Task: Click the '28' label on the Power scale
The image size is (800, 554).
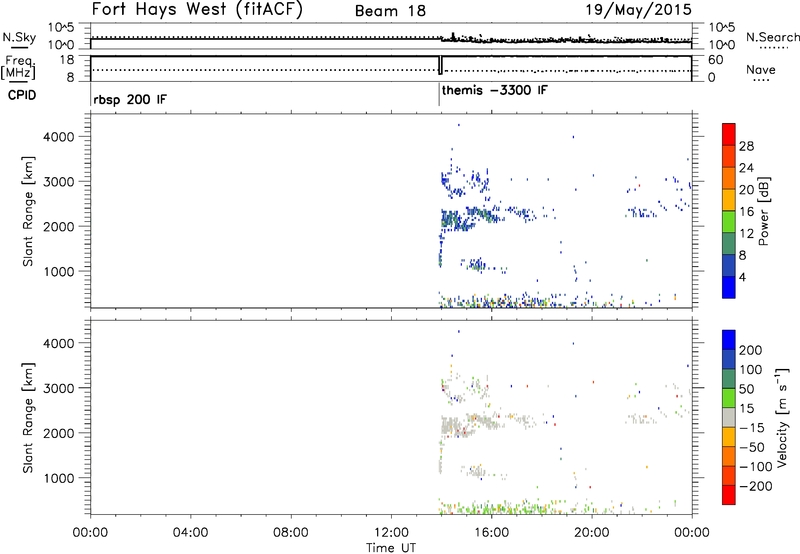Action: [746, 146]
